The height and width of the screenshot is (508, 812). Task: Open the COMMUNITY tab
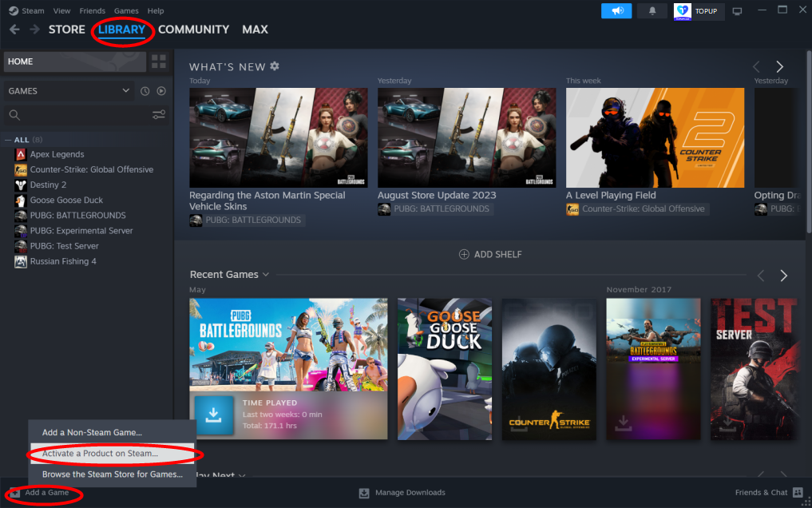(x=193, y=30)
